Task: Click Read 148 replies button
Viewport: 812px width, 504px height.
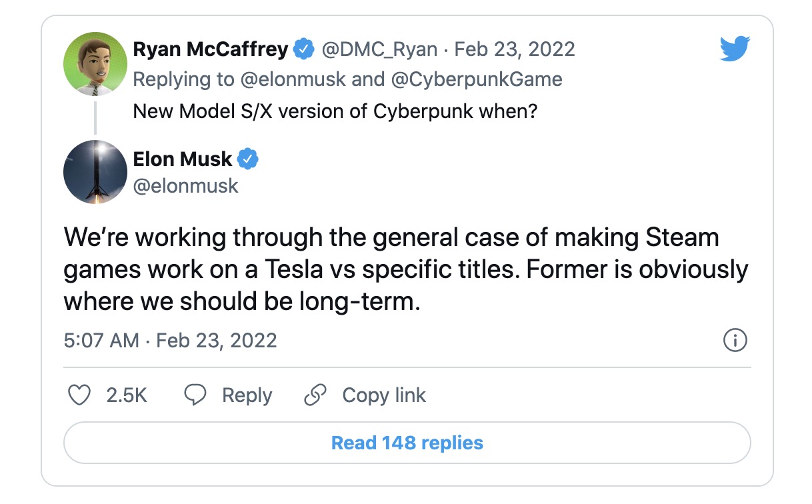Action: [x=407, y=443]
